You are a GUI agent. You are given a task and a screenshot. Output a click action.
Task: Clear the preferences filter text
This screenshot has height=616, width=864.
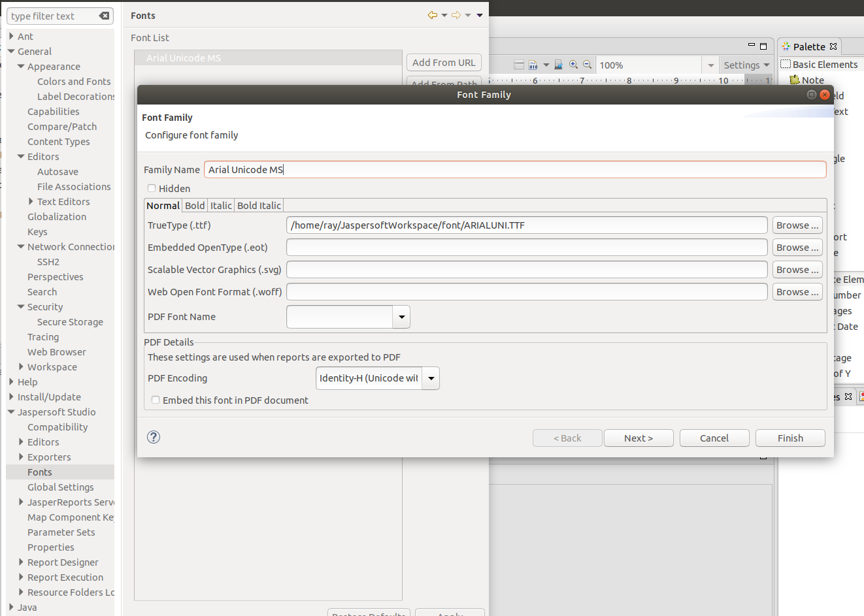click(x=104, y=16)
